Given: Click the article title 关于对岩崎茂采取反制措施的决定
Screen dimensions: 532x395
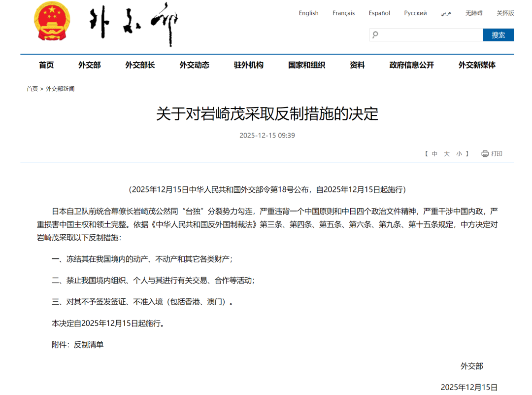Looking at the screenshot, I should coord(267,114).
